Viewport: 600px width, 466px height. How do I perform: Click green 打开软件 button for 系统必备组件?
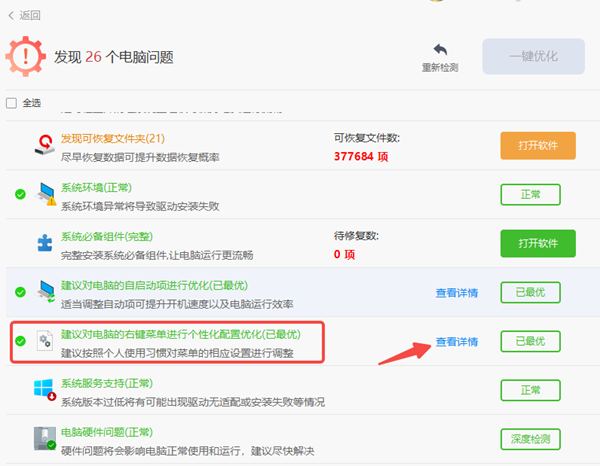[538, 243]
